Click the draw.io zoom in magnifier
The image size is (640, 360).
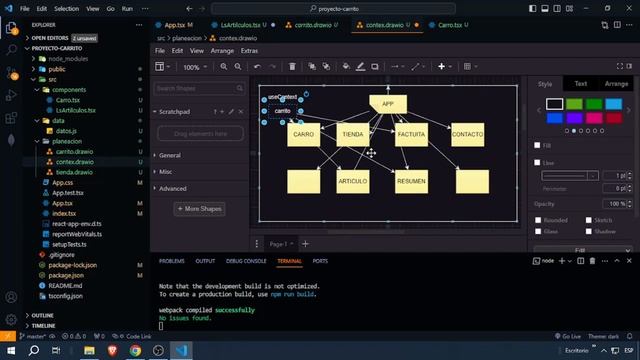pos(224,67)
